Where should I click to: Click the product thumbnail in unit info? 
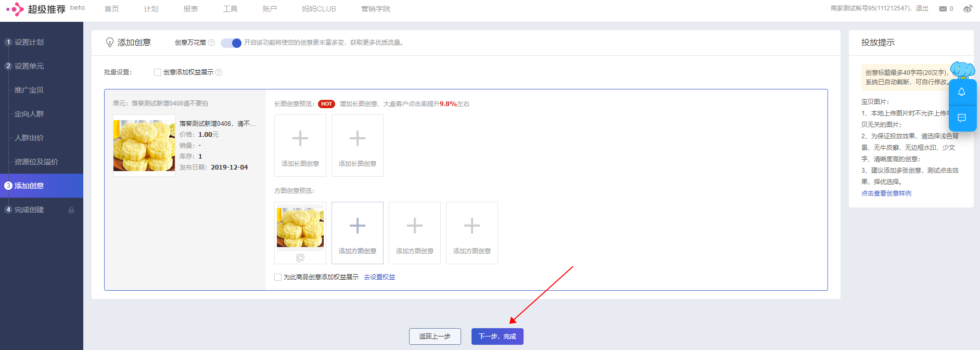point(144,146)
